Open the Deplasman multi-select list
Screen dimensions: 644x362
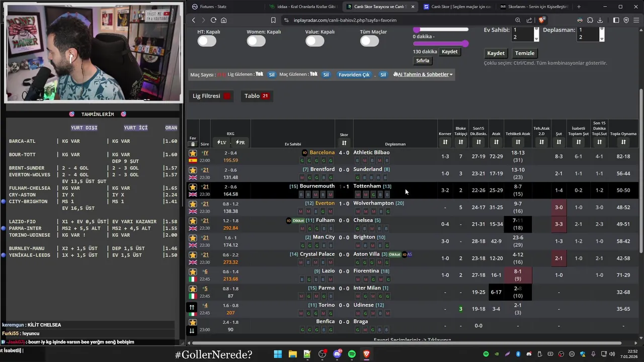coord(591,33)
